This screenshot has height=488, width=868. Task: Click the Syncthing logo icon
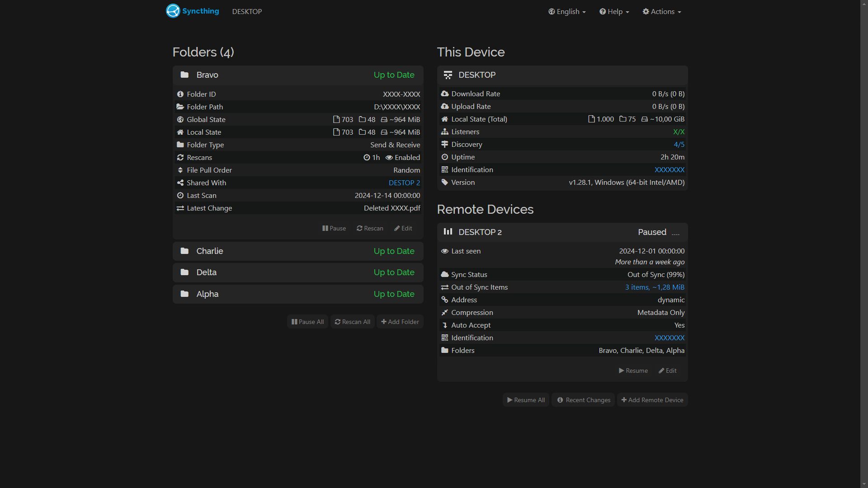point(173,11)
